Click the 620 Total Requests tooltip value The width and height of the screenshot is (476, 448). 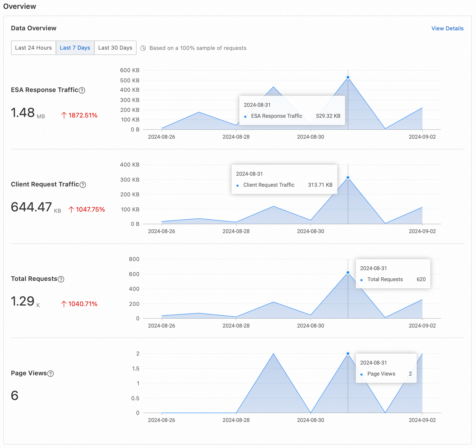pos(421,279)
